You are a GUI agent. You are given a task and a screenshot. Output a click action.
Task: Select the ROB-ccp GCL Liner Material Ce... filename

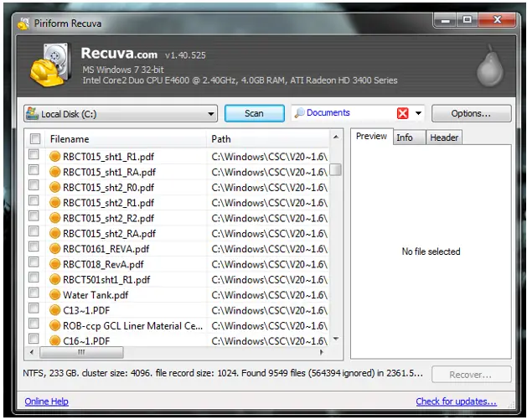pos(132,326)
